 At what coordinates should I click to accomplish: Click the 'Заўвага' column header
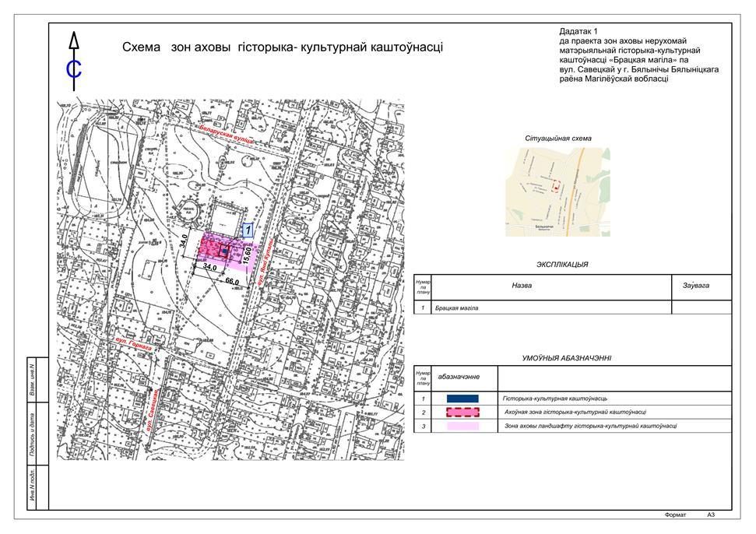(696, 286)
